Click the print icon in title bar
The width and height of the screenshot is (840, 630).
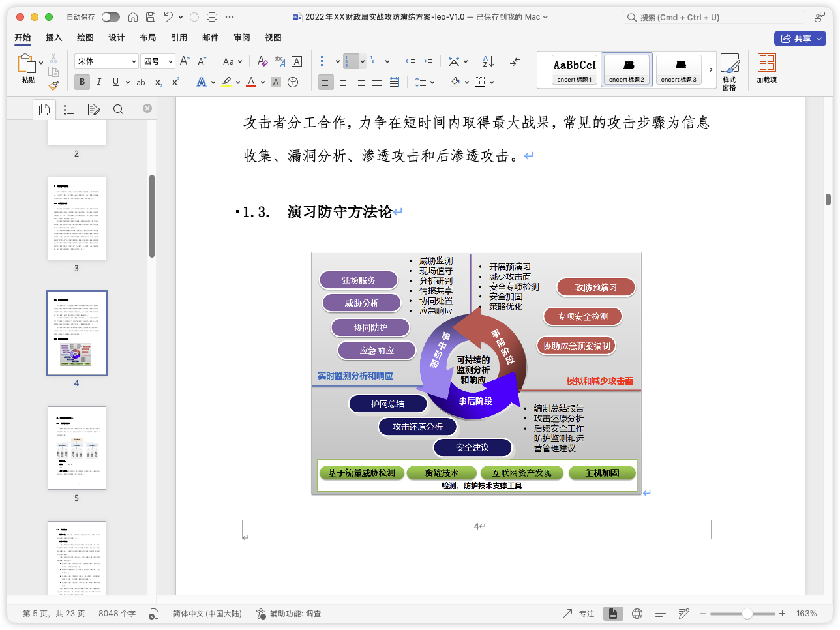(x=212, y=17)
